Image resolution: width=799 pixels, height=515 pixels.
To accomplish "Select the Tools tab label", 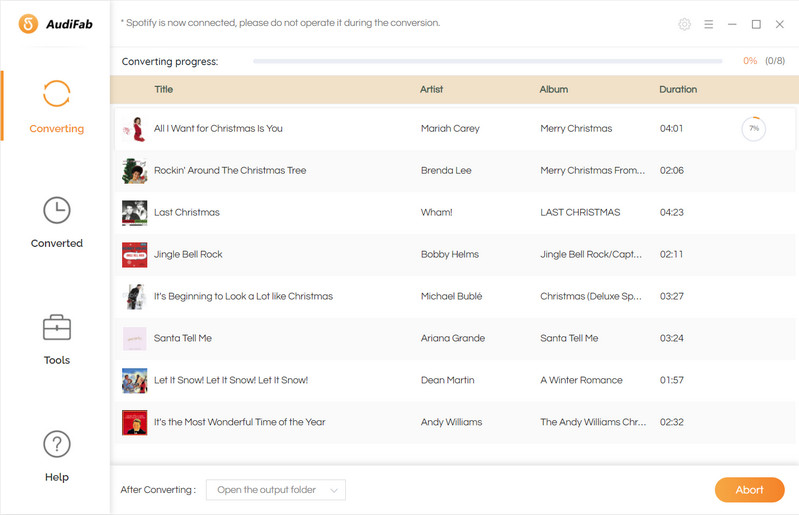I will click(57, 360).
